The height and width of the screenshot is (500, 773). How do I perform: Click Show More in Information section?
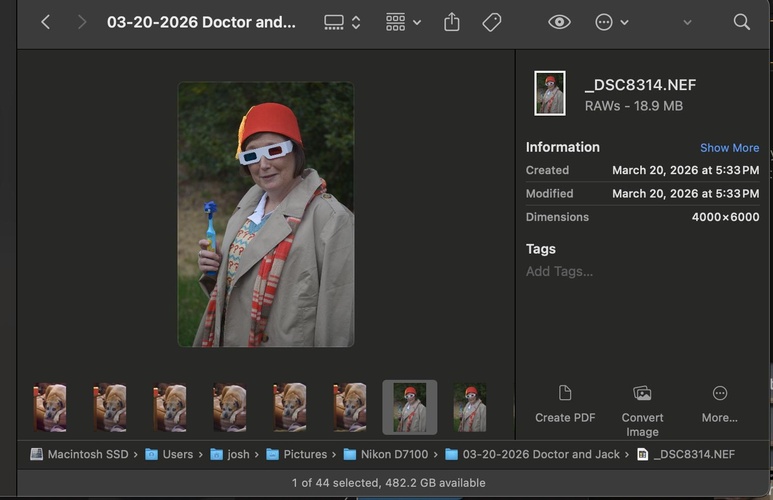coord(729,148)
